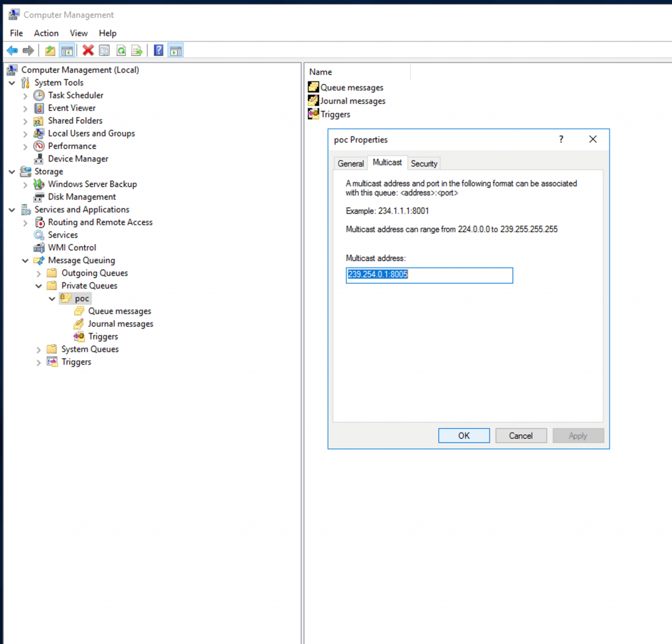
Task: Switch to the Security tab
Action: 424,163
